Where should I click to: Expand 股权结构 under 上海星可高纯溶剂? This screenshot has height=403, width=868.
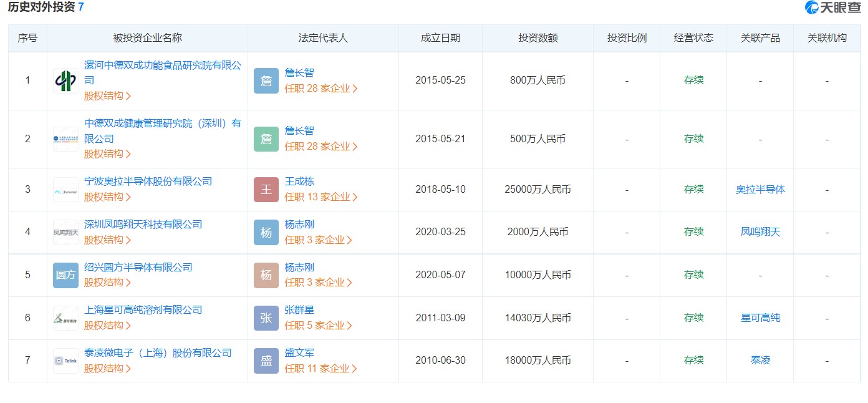click(107, 326)
